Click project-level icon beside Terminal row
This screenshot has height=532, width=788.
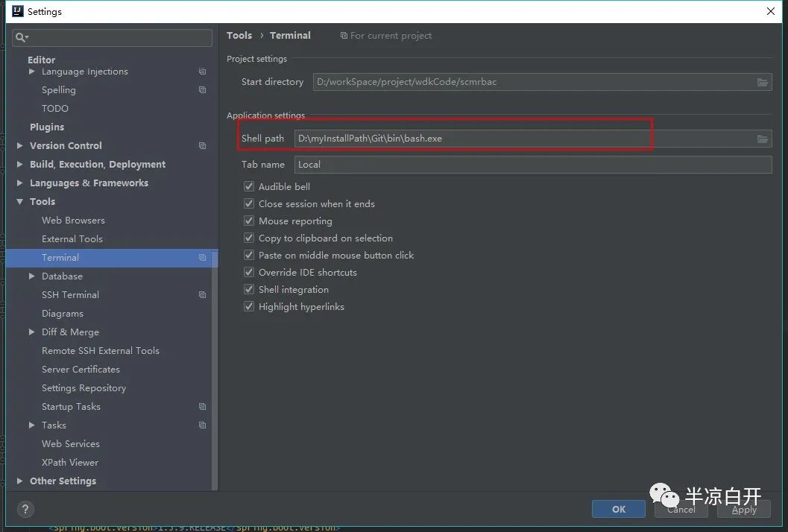(x=203, y=257)
